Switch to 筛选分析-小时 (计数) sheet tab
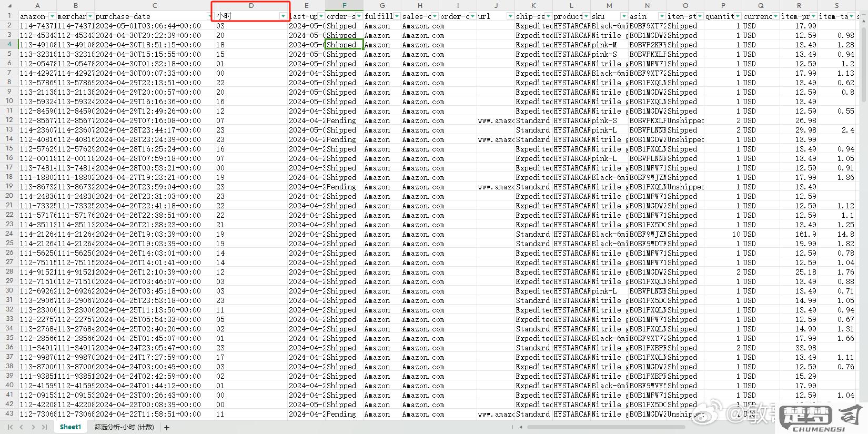 (124, 427)
